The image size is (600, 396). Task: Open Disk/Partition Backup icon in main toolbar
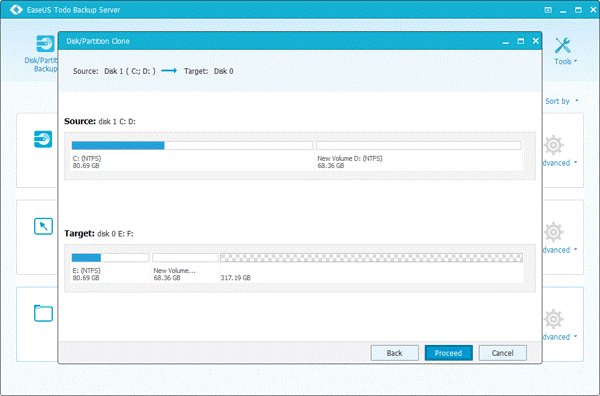[45, 44]
